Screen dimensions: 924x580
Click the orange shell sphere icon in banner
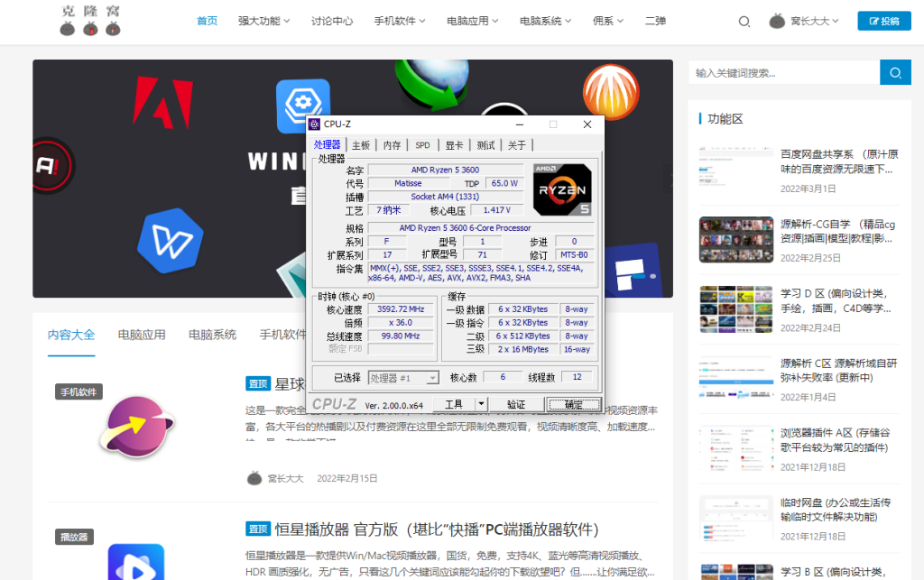(611, 91)
